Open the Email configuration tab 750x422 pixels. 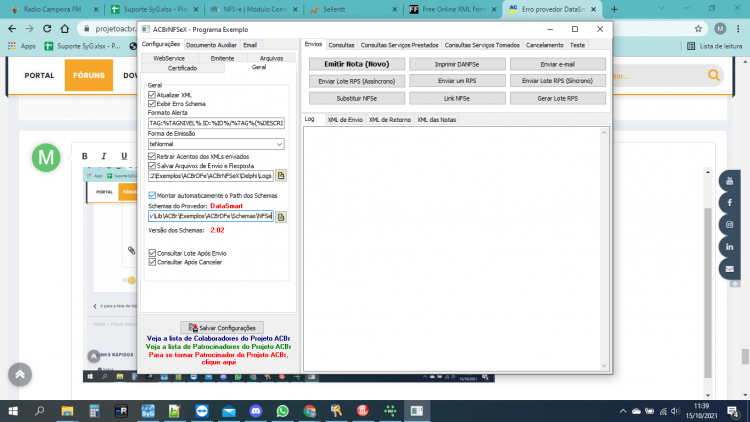[250, 45]
